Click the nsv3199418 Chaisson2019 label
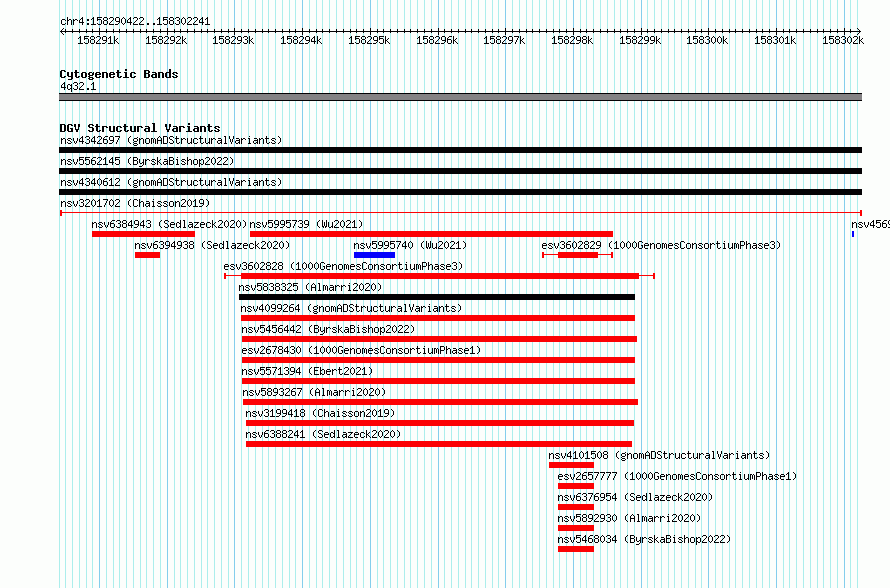Viewport: 890px width, 588px height. pyautogui.click(x=320, y=413)
